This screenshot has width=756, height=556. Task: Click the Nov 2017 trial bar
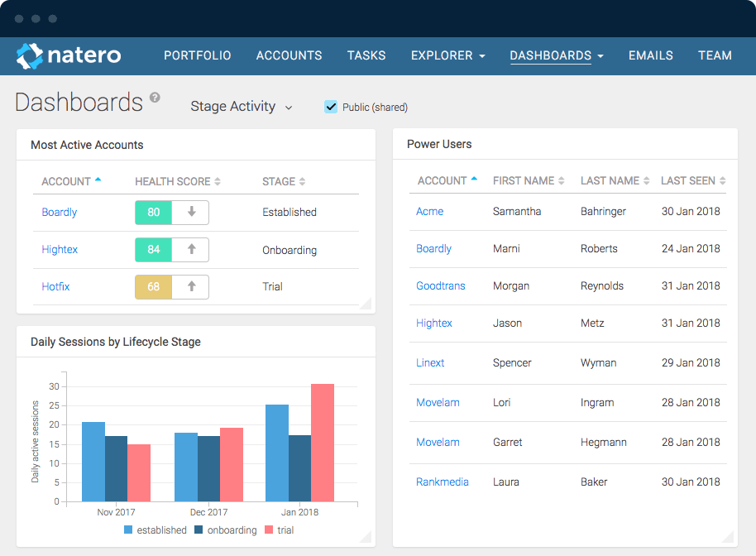point(139,473)
